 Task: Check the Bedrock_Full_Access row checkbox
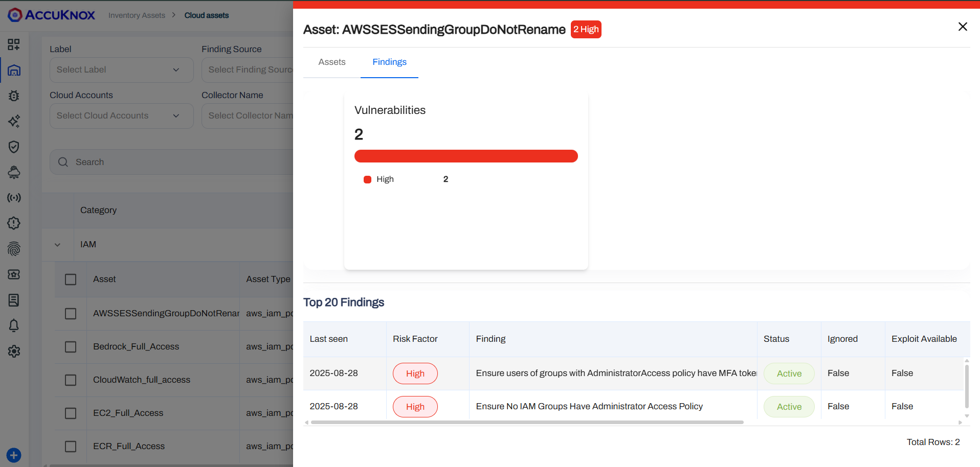71,347
